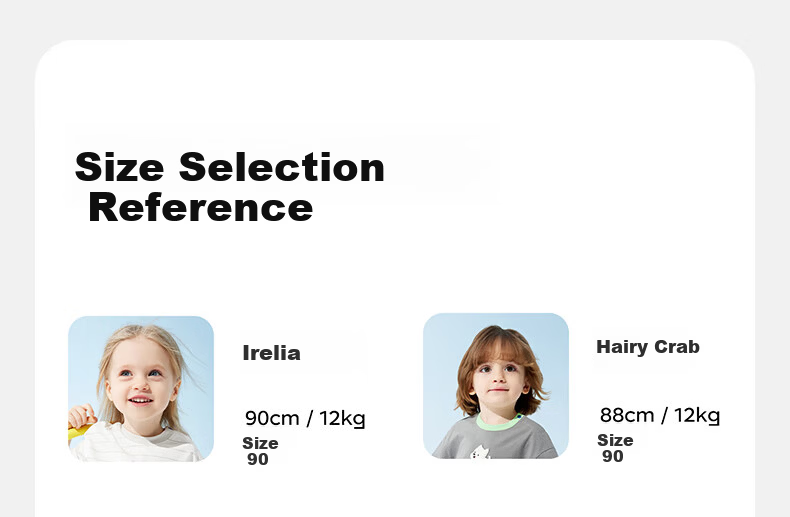Click the Size label under Hairy Crab's measurements
This screenshot has height=517, width=790.
pos(615,440)
